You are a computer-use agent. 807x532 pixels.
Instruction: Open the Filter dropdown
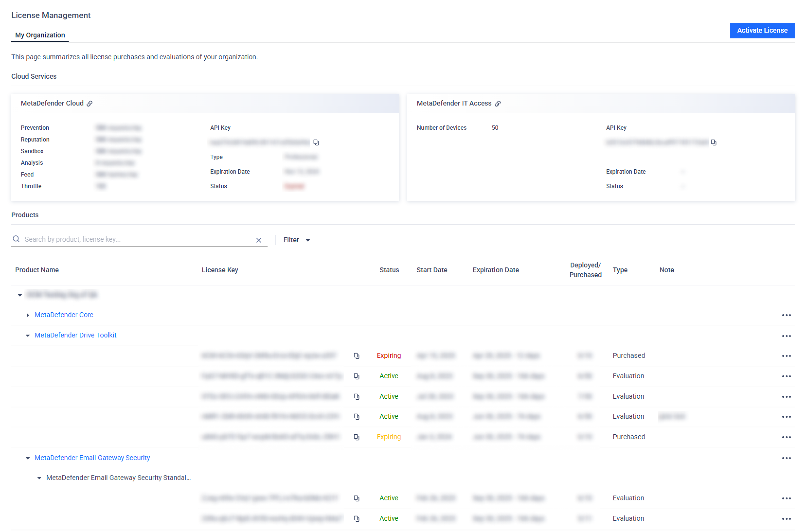tap(296, 240)
